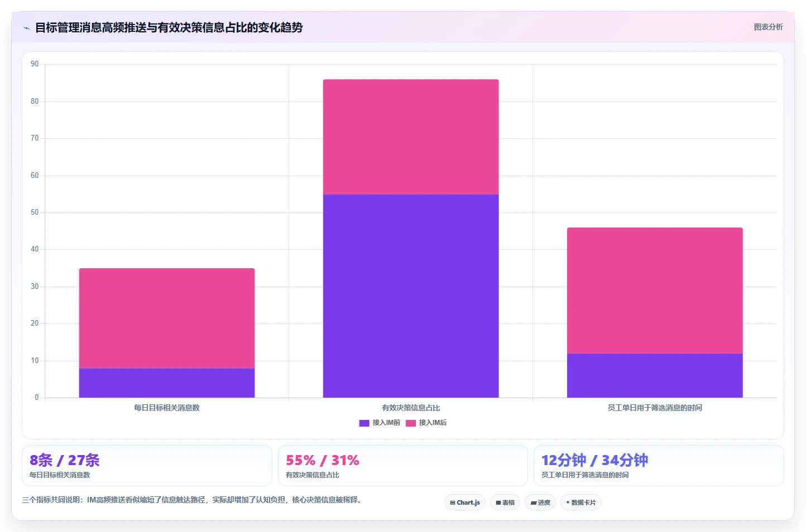The width and height of the screenshot is (806, 532).
Task: Click x-axis label 每日目标相关消息数
Action: click(x=167, y=408)
